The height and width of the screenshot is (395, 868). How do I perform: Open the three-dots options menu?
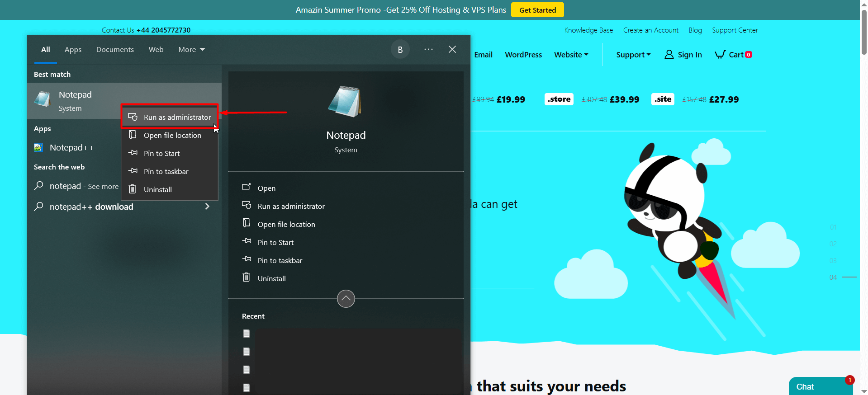tap(428, 49)
